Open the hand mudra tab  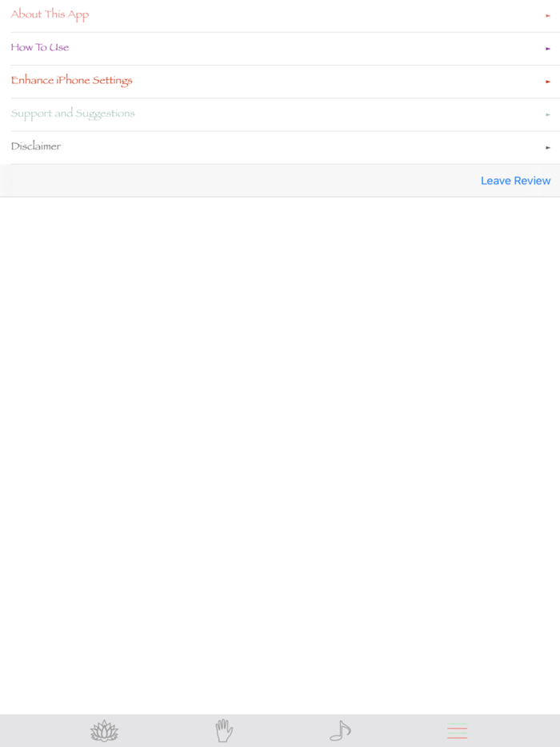click(x=223, y=731)
